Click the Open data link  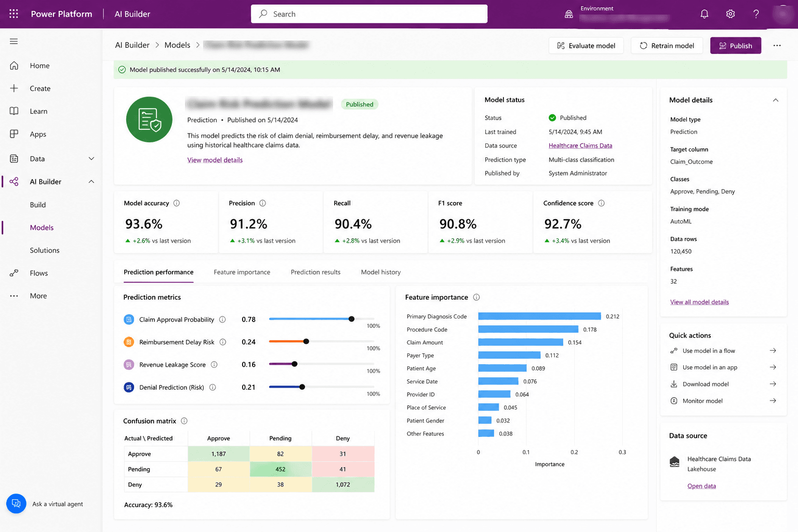(x=701, y=486)
